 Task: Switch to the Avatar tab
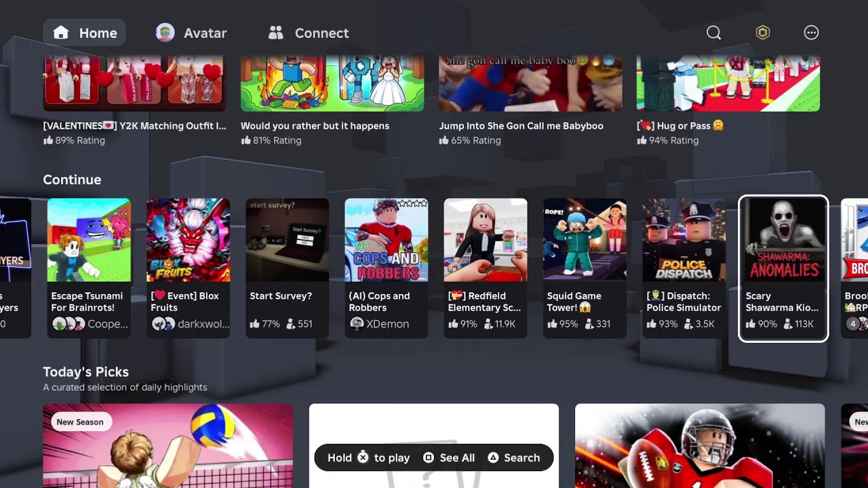[191, 33]
